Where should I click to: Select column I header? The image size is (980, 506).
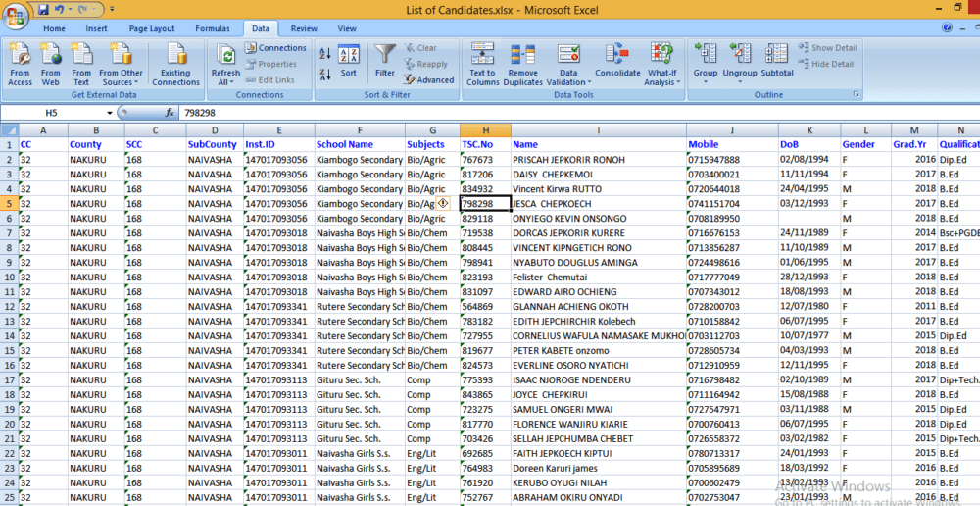pyautogui.click(x=598, y=129)
